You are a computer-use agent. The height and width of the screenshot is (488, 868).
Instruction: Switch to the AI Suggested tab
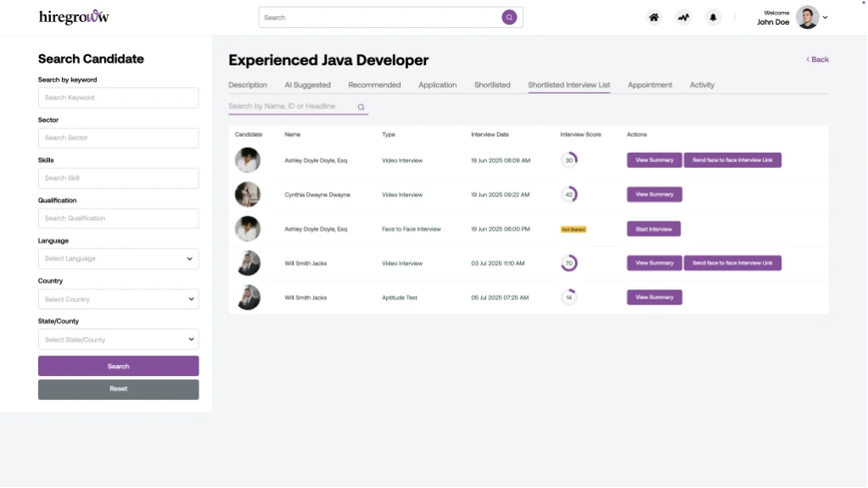pos(307,85)
